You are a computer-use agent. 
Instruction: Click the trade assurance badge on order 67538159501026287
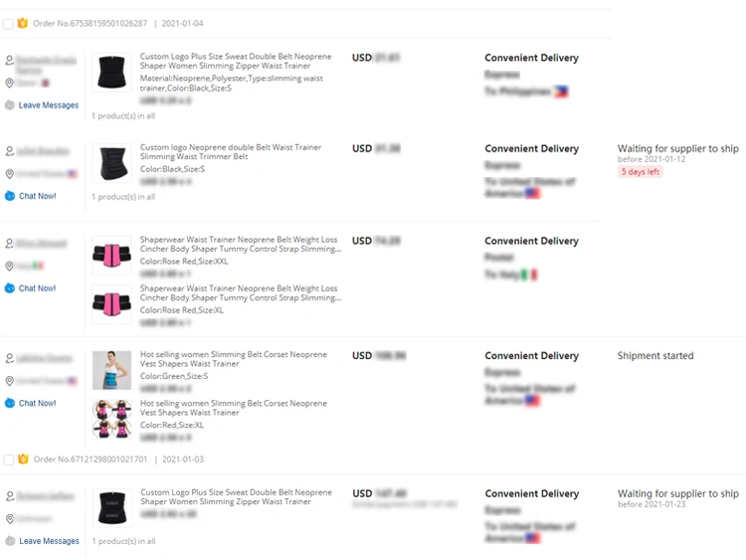(23, 23)
